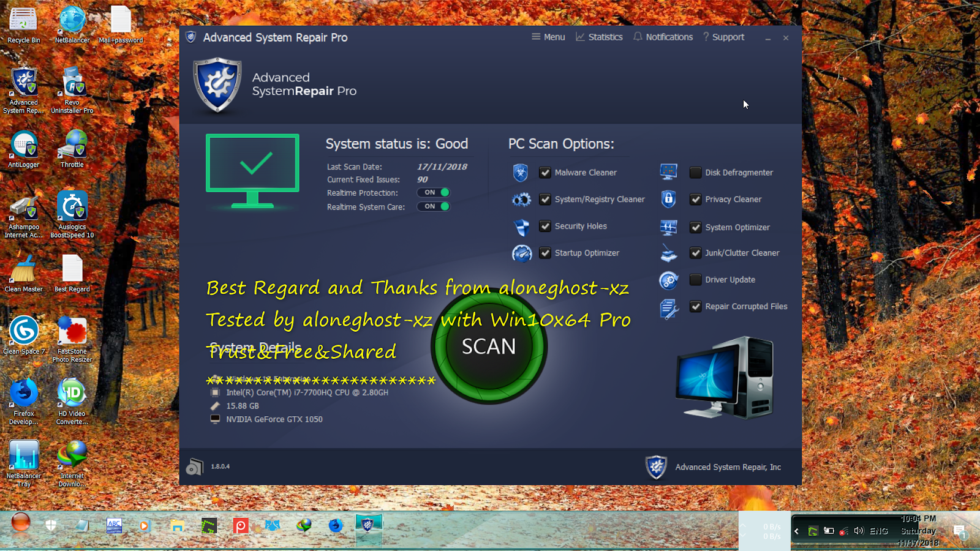The height and width of the screenshot is (551, 980).
Task: Open Notifications in the title bar
Action: pyautogui.click(x=663, y=37)
